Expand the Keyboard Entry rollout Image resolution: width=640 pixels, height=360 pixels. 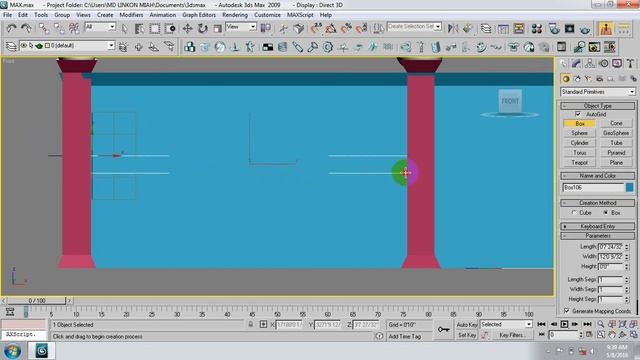pos(598,226)
